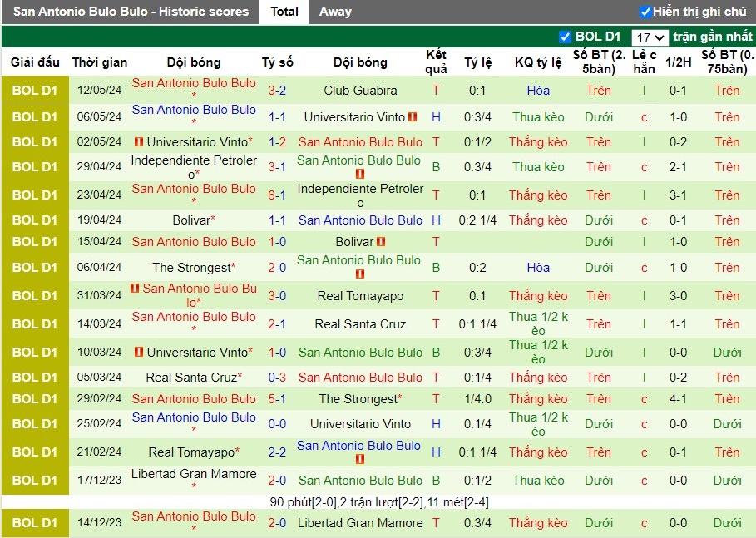The width and height of the screenshot is (756, 538).
Task: Click the Lẻ chẵn column header
Action: pyautogui.click(x=645, y=62)
